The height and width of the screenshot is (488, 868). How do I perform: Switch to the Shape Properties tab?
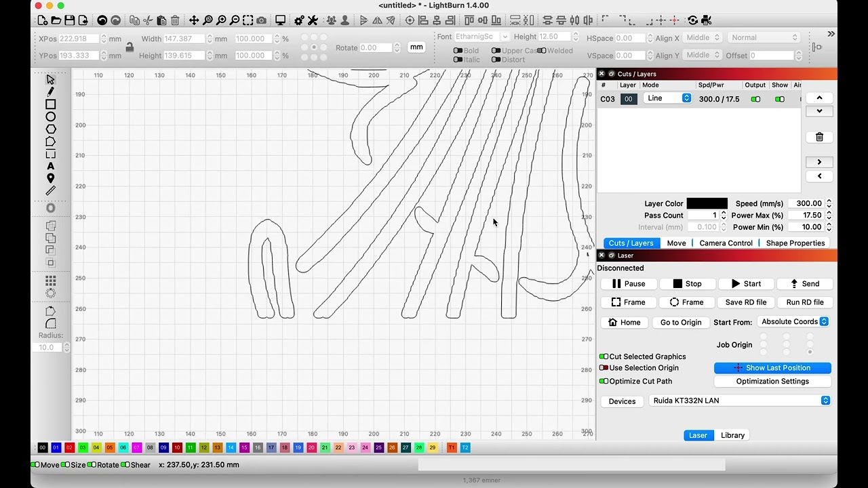pyautogui.click(x=795, y=243)
